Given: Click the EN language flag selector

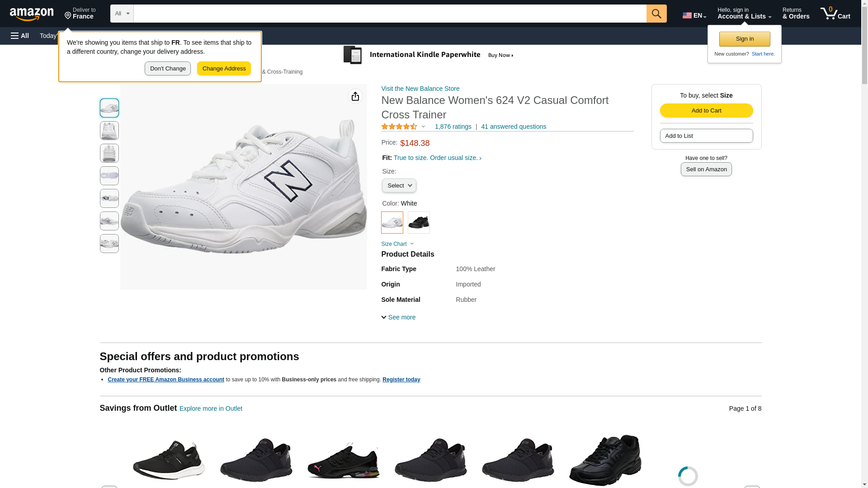Looking at the screenshot, I should pyautogui.click(x=694, y=15).
